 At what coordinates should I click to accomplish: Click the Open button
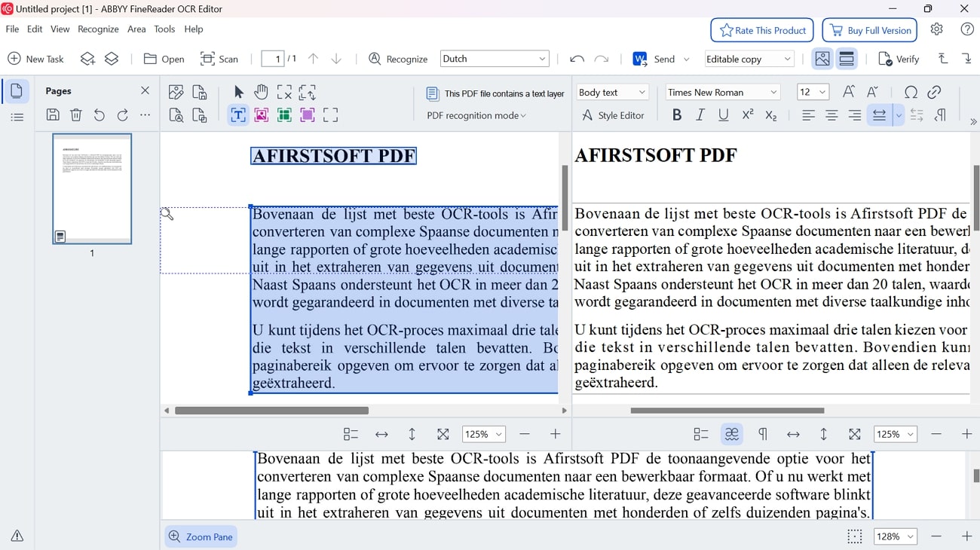(x=164, y=59)
